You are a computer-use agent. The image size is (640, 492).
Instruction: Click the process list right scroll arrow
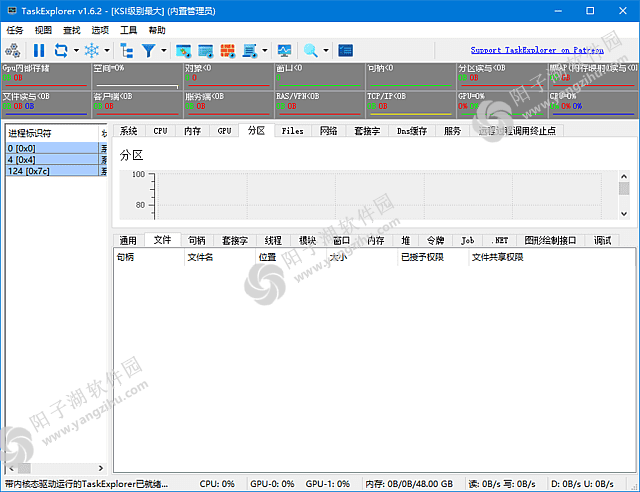click(x=101, y=468)
